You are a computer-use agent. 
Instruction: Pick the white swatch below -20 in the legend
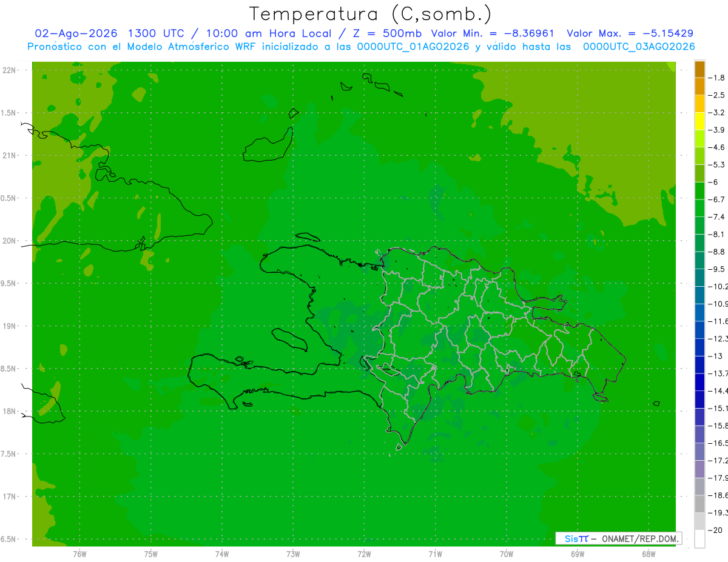pyautogui.click(x=699, y=539)
